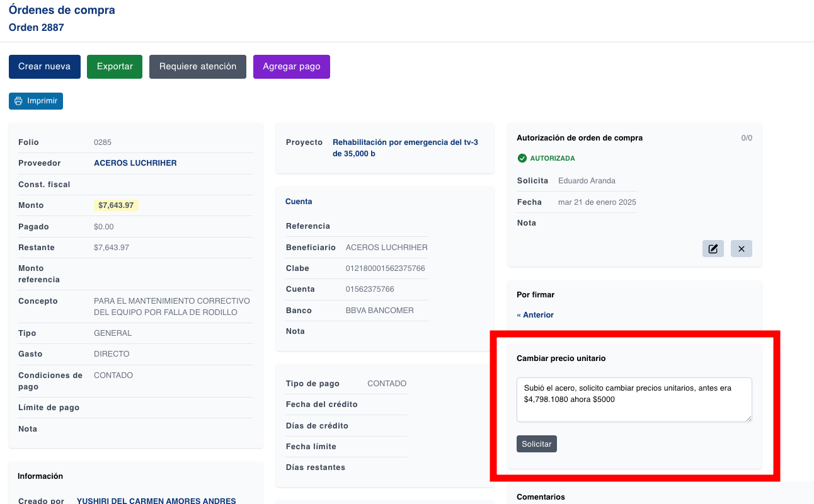This screenshot has height=504, width=814.
Task: Submit the unit price change with Solicitar
Action: tap(536, 444)
